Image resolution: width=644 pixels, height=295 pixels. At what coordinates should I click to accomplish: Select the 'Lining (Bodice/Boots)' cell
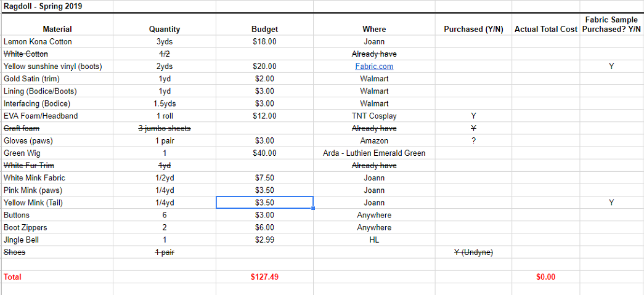57,91
